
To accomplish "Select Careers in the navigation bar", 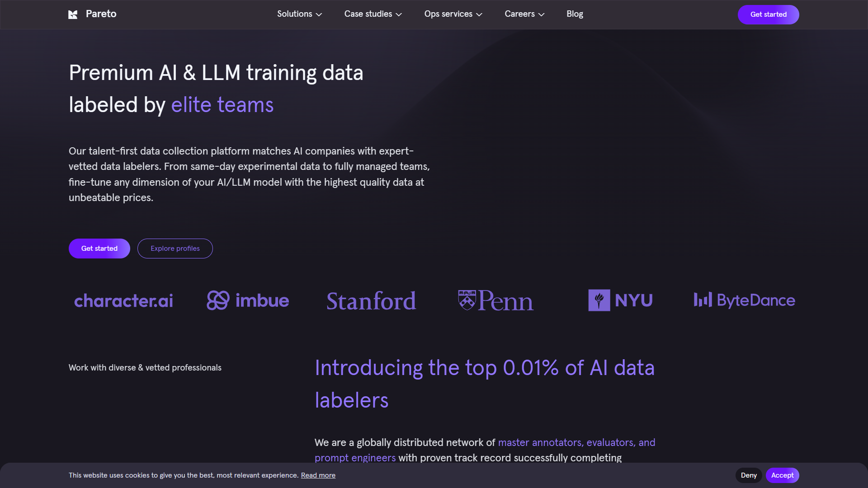I will coord(519,14).
